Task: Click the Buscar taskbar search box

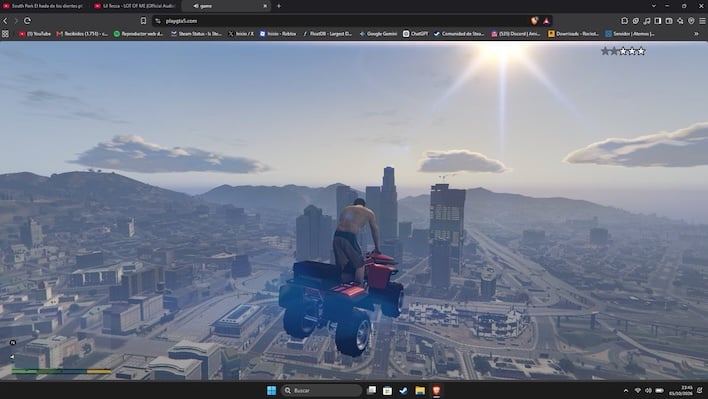Action: (x=321, y=390)
